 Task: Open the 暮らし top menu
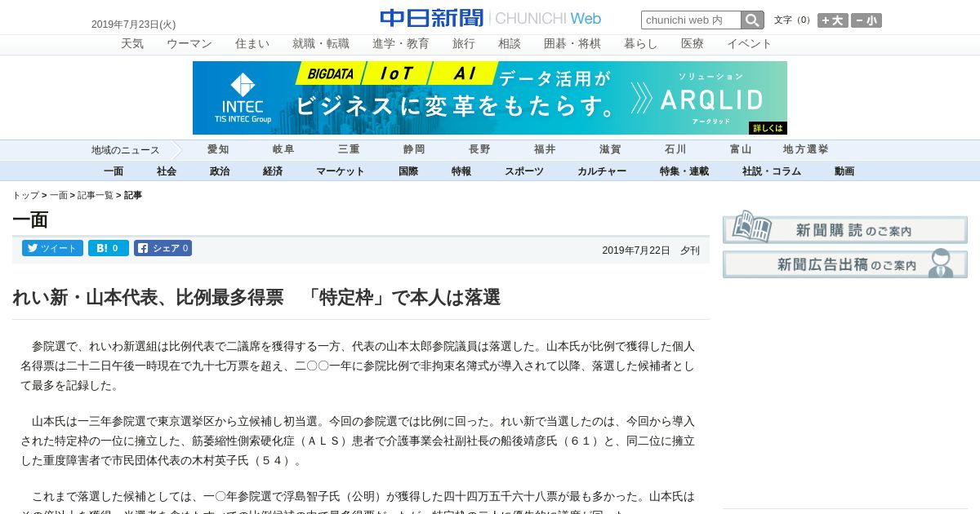pyautogui.click(x=641, y=44)
